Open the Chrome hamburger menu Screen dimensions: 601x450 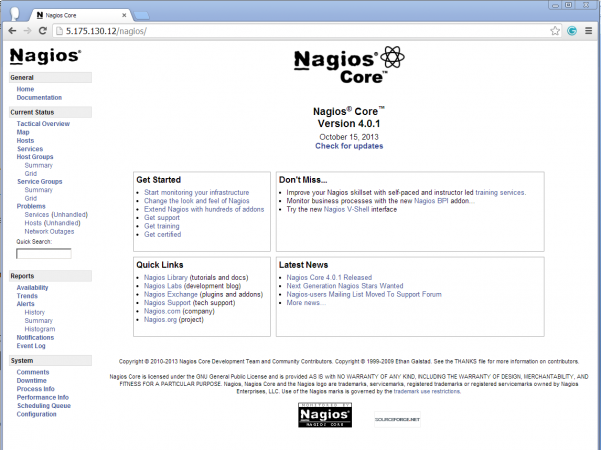[x=589, y=31]
